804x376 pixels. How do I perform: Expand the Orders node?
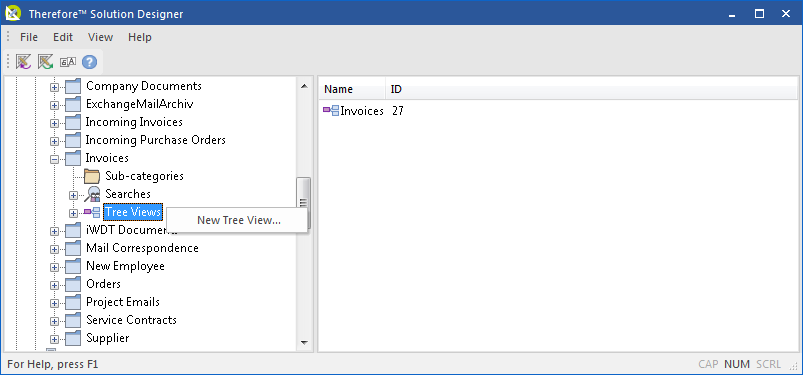click(x=54, y=285)
